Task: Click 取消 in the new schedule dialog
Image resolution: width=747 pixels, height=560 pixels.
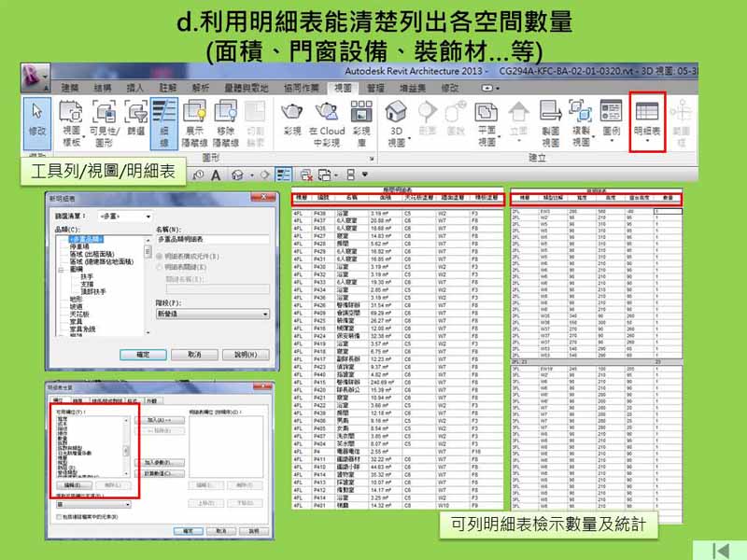Action: [x=194, y=355]
